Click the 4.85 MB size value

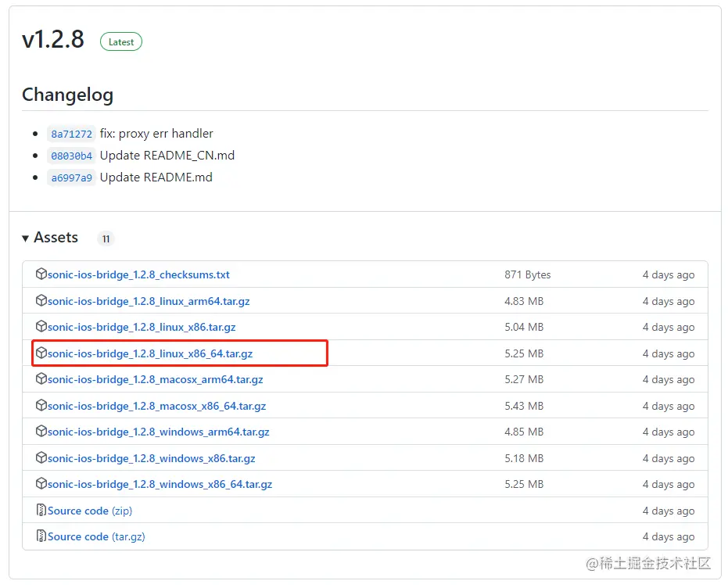click(524, 432)
